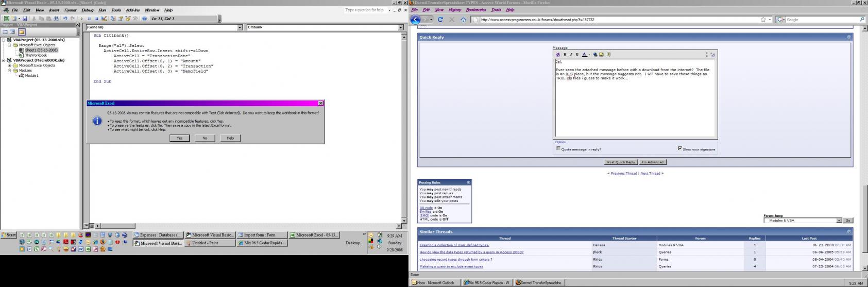Open the Forum Jump dropdown
The height and width of the screenshot is (287, 868).
pyautogui.click(x=839, y=221)
